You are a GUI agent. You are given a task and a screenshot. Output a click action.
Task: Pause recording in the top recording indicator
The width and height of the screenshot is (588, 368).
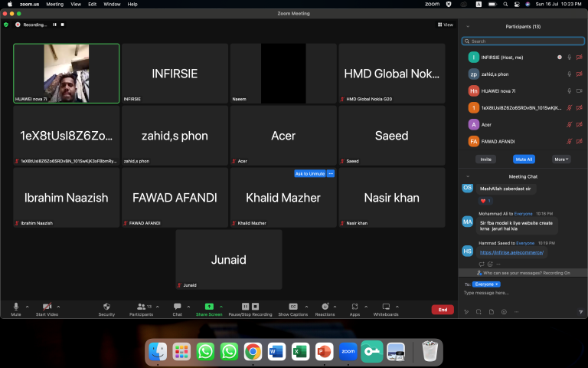(x=55, y=25)
